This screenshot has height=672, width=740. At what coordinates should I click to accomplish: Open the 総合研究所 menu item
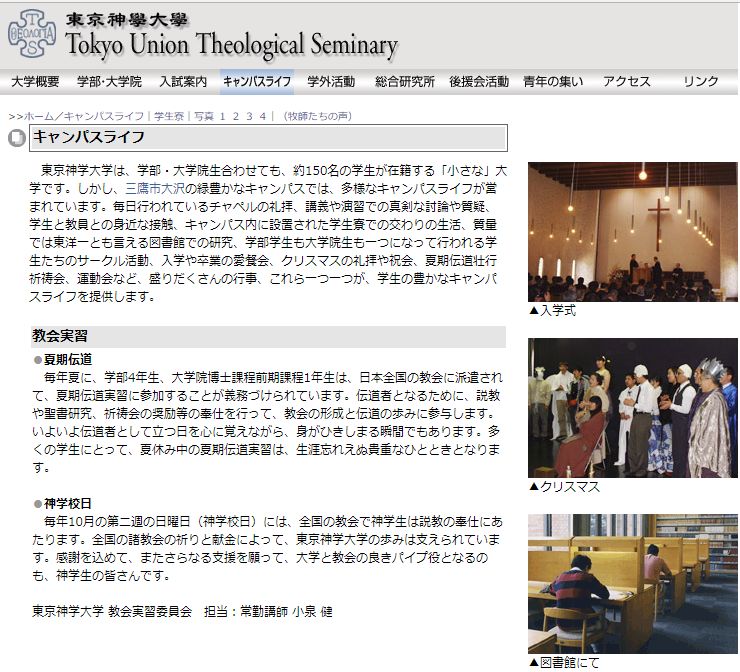click(x=405, y=82)
